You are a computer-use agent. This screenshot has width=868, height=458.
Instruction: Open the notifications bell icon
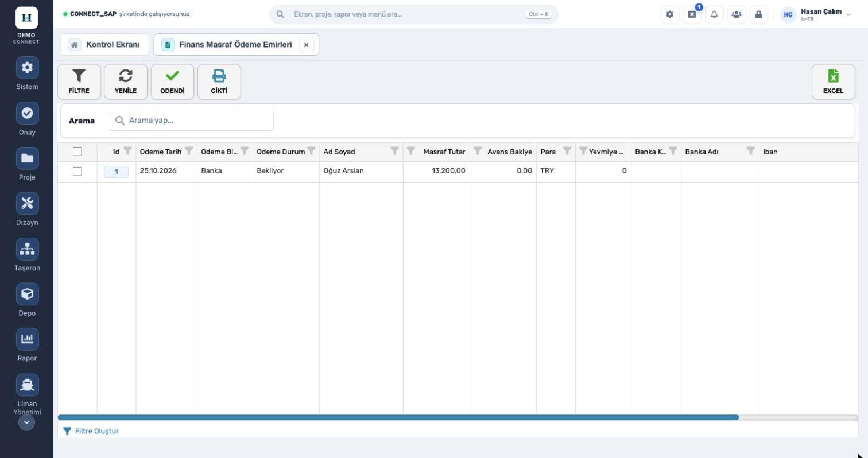click(x=714, y=14)
